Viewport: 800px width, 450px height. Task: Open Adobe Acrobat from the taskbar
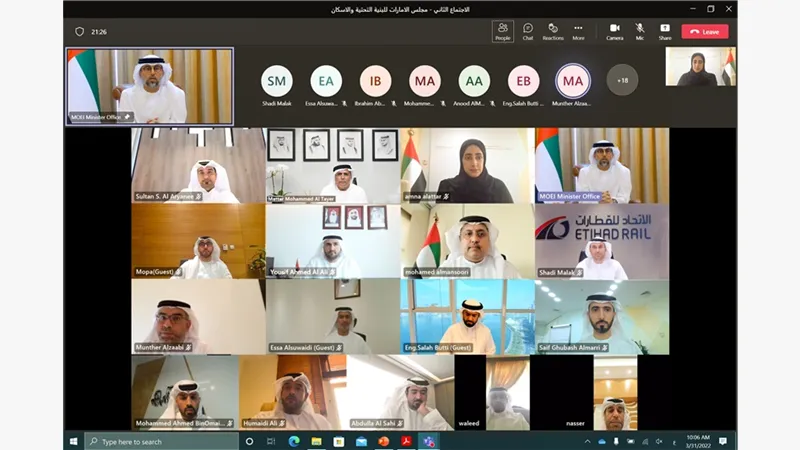406,441
